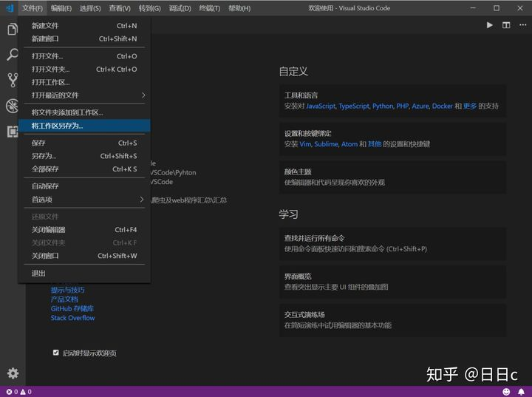Click the Vim keymap link
Screen dimensions: 532x397
pos(305,144)
